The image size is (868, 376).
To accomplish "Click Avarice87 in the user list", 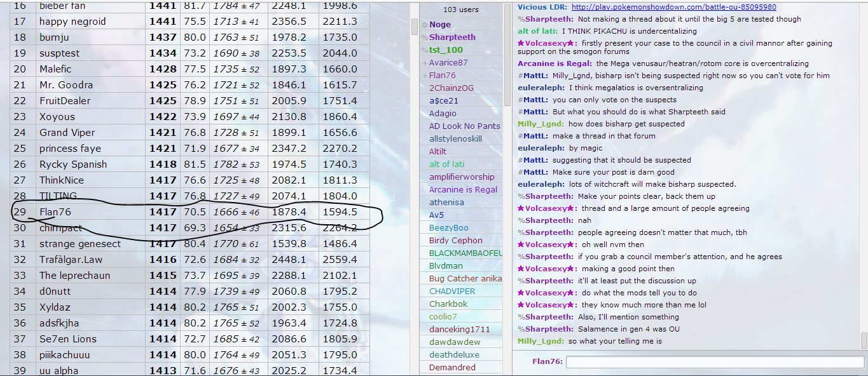I will 448,63.
